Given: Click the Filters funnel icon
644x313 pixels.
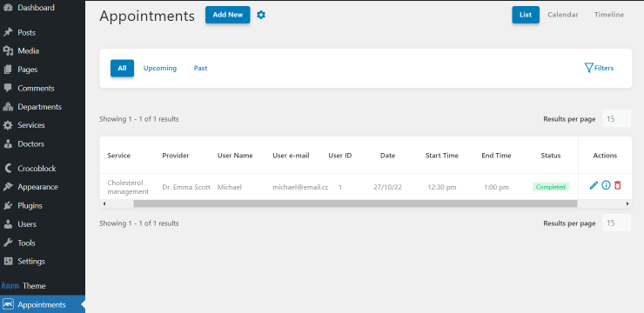Looking at the screenshot, I should click(x=589, y=68).
